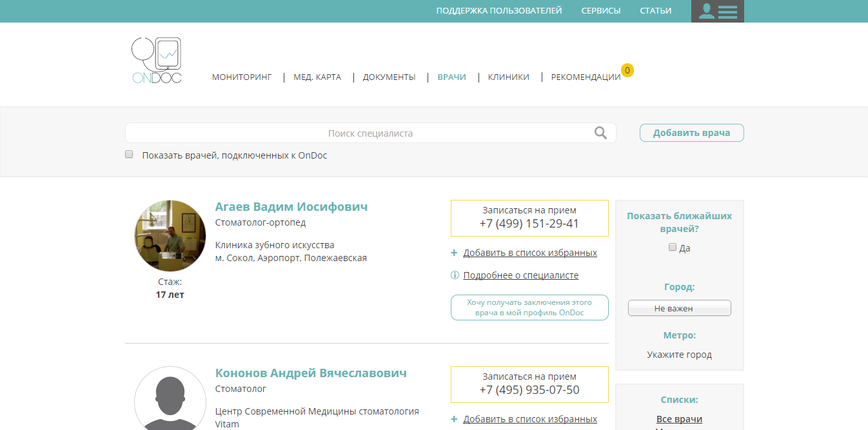Click the OnDoc logo
Viewport: 868px width, 430px height.
click(157, 61)
